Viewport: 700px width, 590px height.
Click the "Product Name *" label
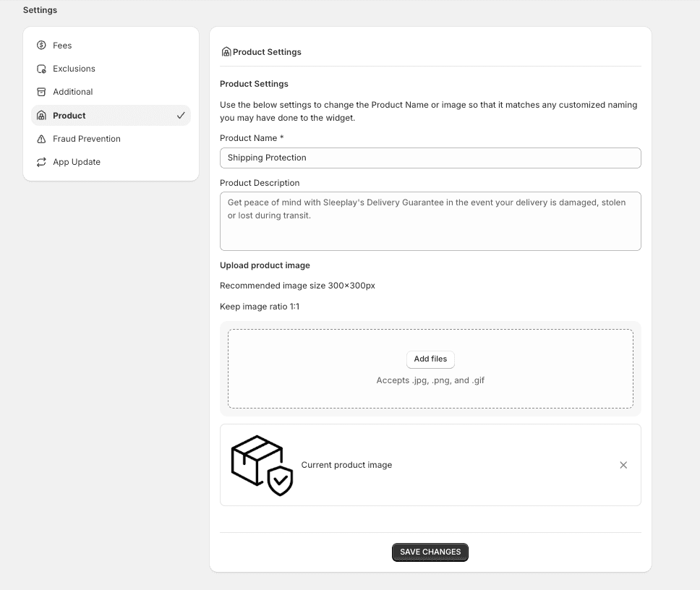tap(252, 138)
